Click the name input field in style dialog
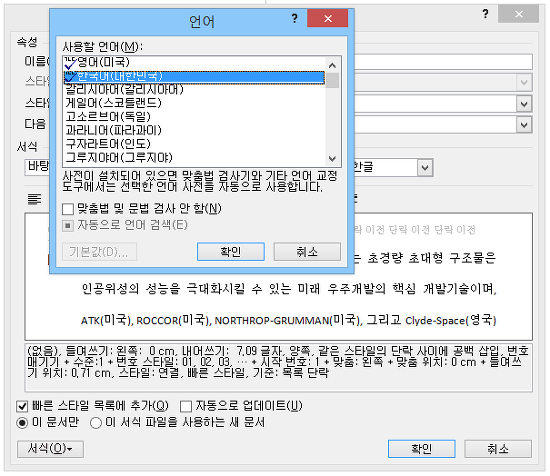 [x=443, y=62]
